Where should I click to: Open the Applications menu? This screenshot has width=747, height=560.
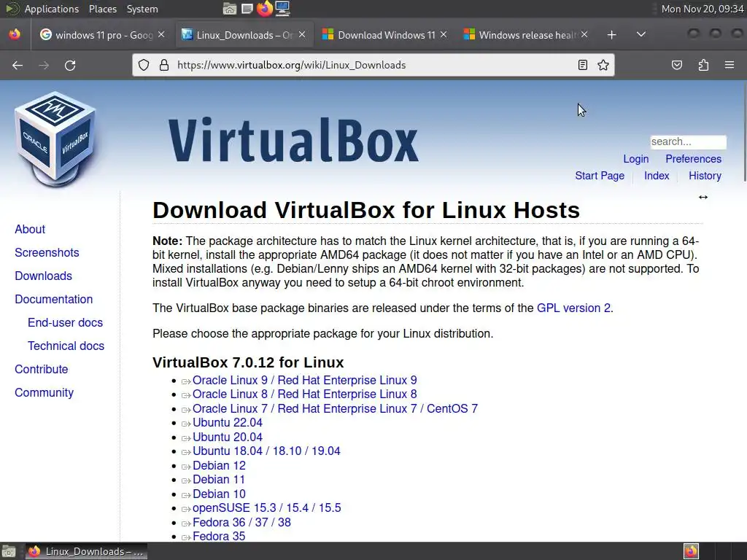(x=52, y=9)
